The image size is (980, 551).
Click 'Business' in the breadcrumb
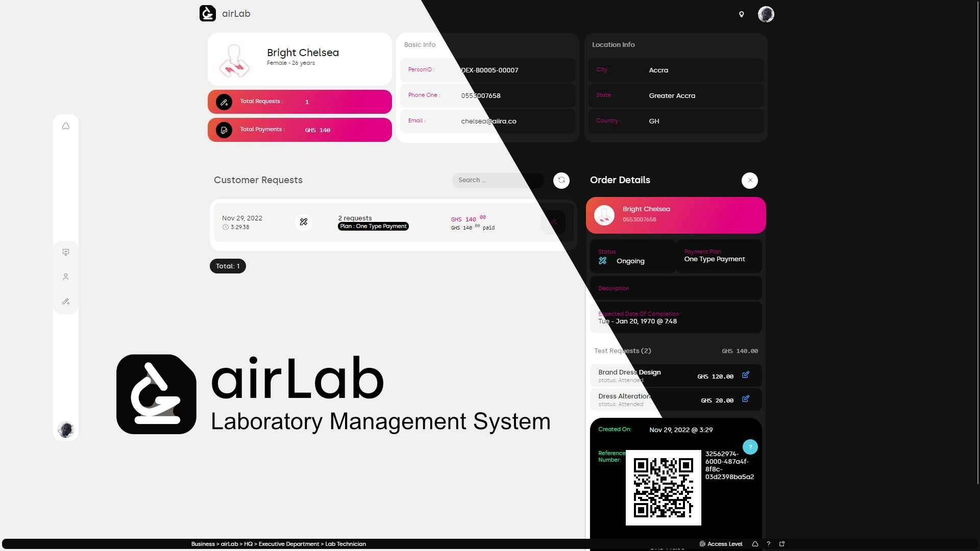[x=203, y=544]
